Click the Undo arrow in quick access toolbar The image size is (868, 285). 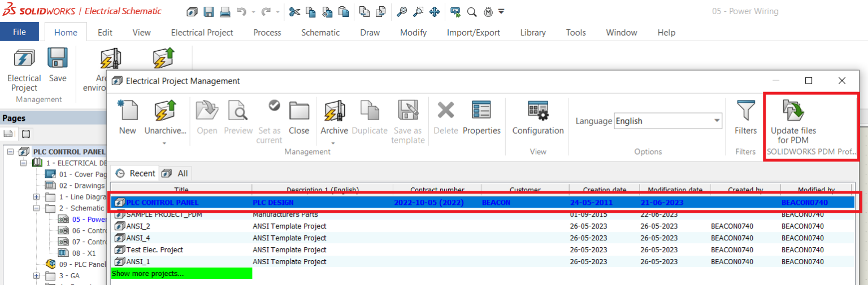[x=241, y=11]
